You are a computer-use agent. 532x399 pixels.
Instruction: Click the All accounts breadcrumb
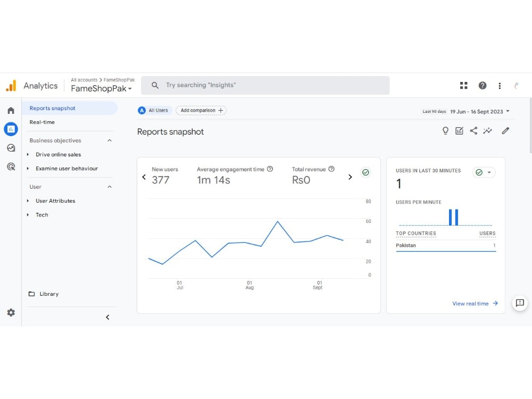(x=84, y=80)
